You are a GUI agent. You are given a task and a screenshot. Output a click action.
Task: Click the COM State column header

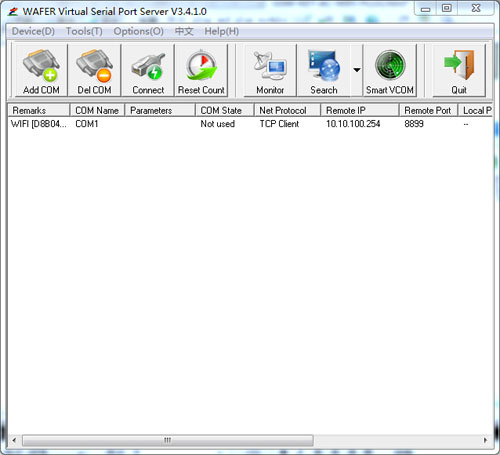[224, 110]
